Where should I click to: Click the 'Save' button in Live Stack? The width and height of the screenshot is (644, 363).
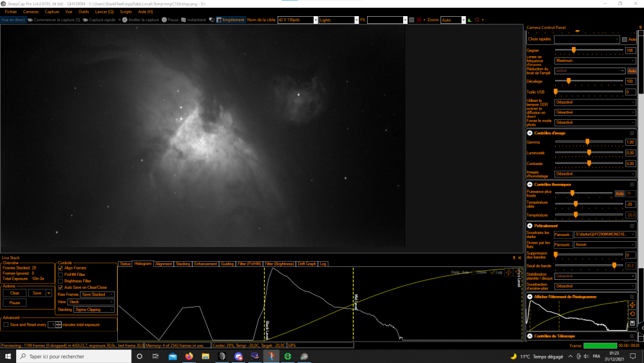37,293
